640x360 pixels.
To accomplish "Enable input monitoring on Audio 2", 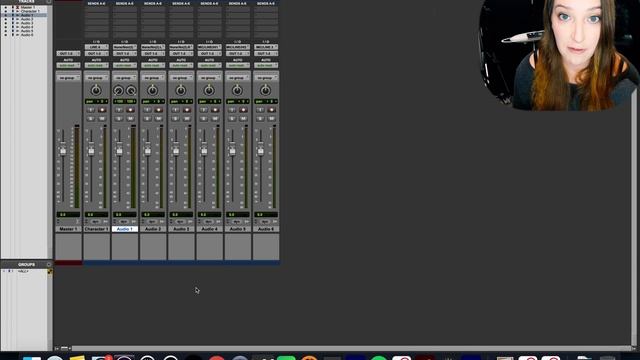I will [x=147, y=110].
